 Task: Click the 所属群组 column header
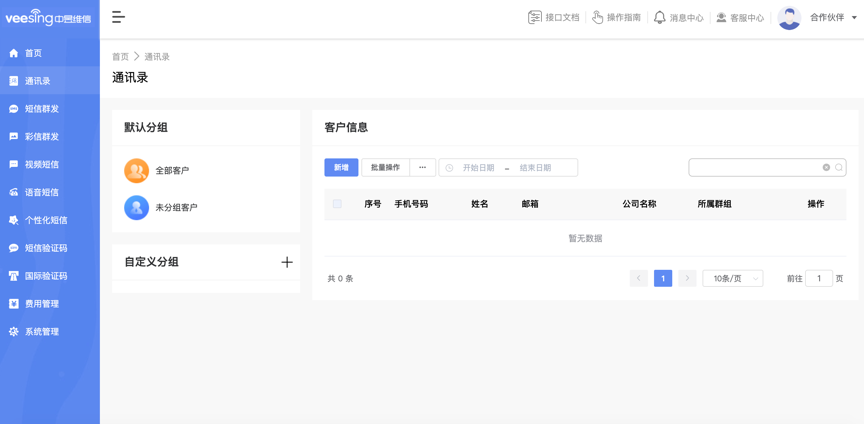pos(715,204)
